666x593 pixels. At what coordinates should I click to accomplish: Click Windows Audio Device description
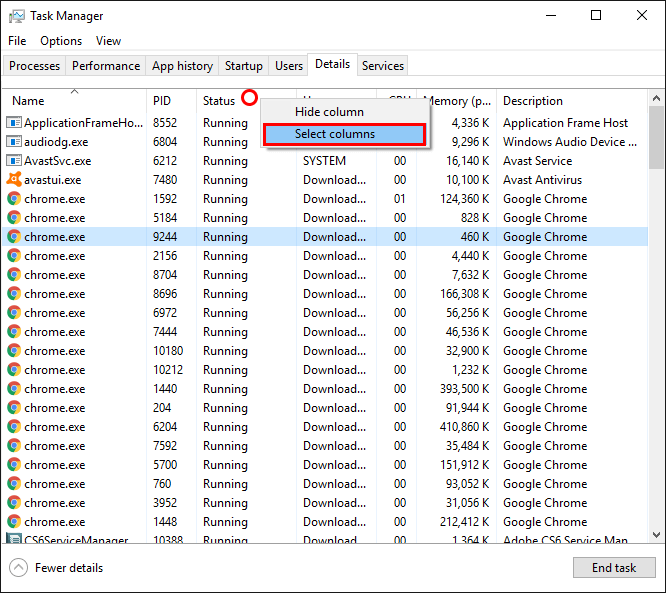point(570,142)
